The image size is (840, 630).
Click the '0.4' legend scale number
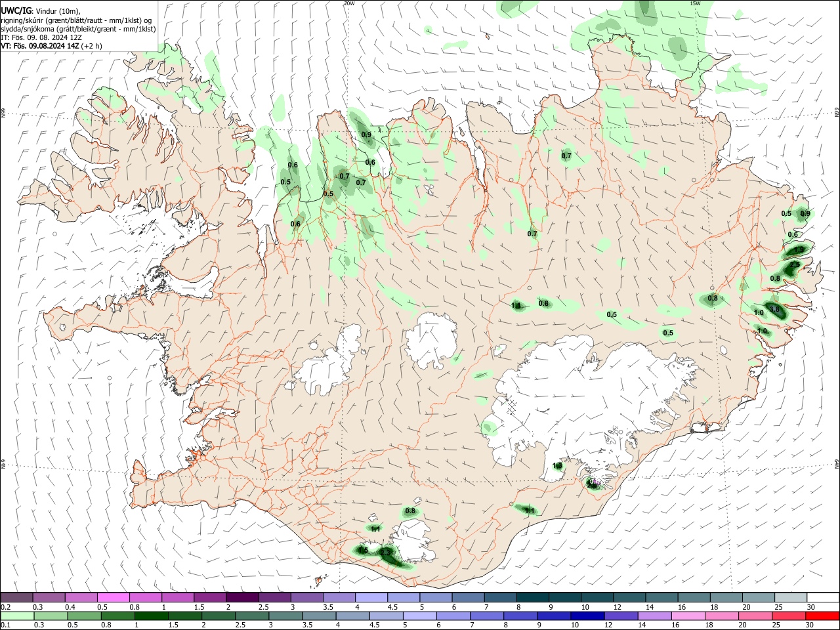[70, 607]
